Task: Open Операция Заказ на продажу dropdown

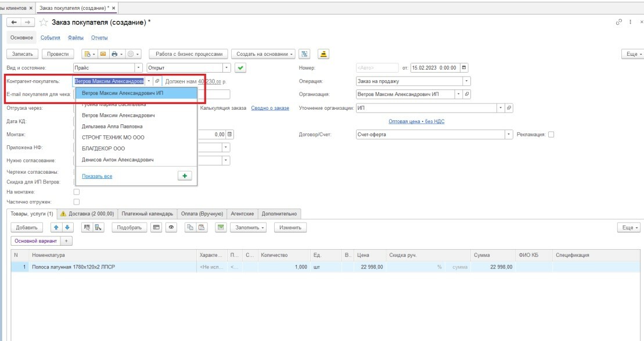Action: (x=466, y=81)
